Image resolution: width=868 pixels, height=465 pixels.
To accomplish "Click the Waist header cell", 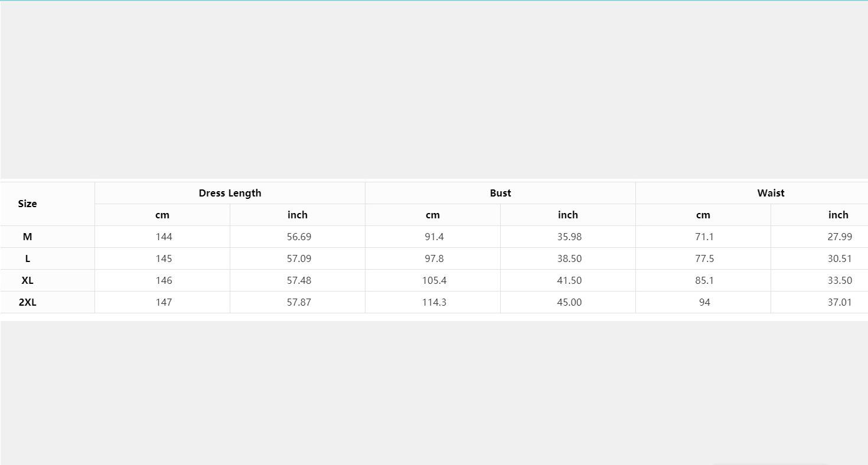I will pos(771,193).
